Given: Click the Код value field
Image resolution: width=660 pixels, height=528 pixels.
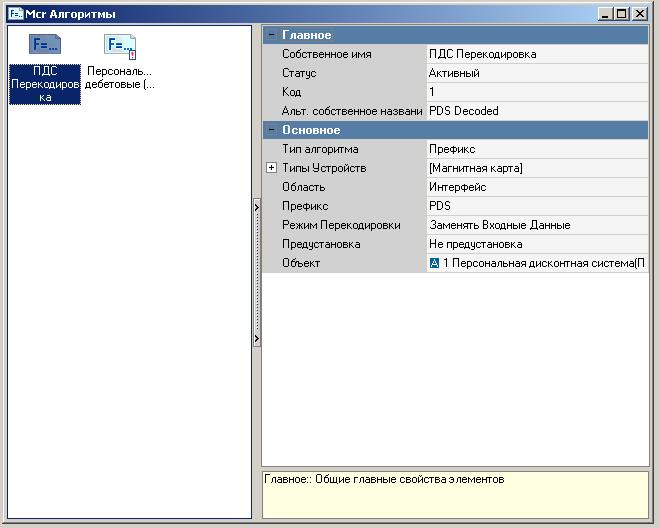Looking at the screenshot, I should 537,92.
